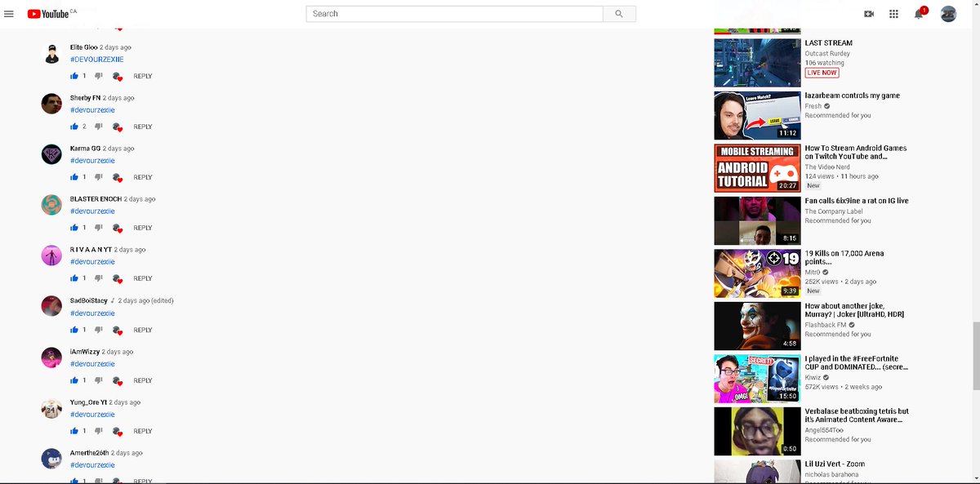Open the hamburger guide menu
980x484 pixels.
(9, 14)
